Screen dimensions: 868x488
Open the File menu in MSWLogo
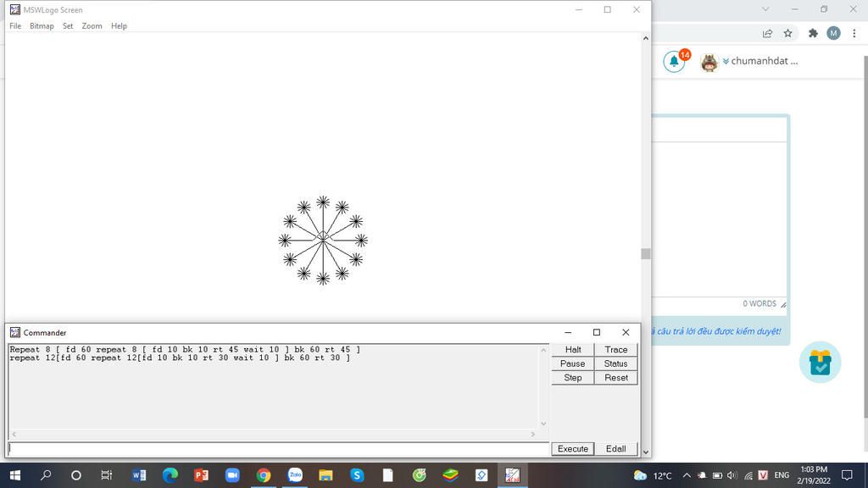(15, 26)
